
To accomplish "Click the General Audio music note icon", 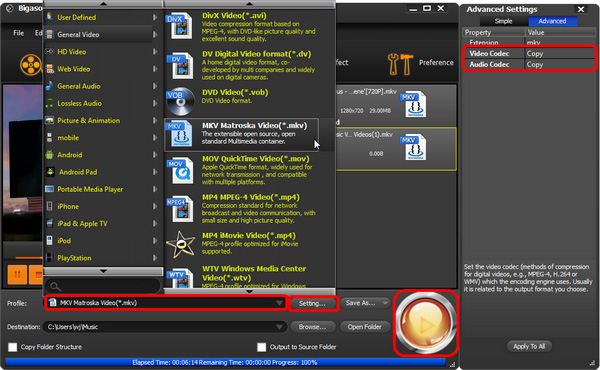I will pos(49,86).
